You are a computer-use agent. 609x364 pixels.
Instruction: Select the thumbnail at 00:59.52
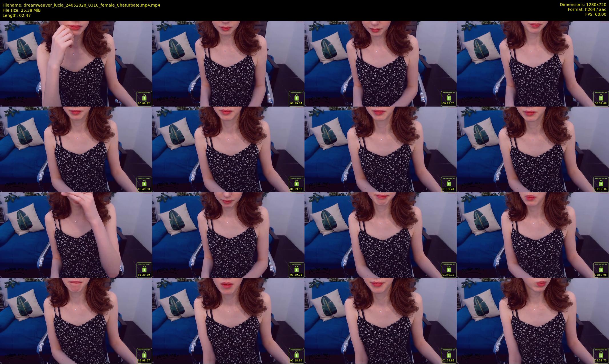[228, 149]
